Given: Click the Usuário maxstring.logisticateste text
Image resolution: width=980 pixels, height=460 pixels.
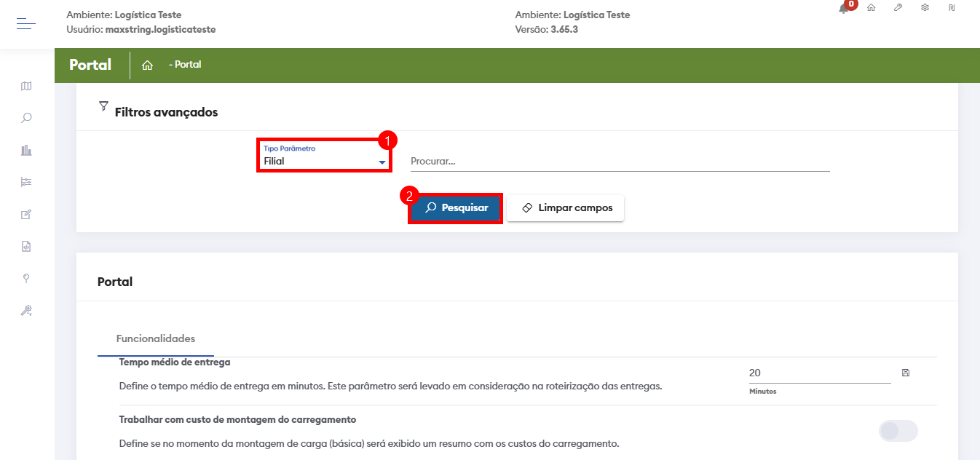Looking at the screenshot, I should point(141,30).
